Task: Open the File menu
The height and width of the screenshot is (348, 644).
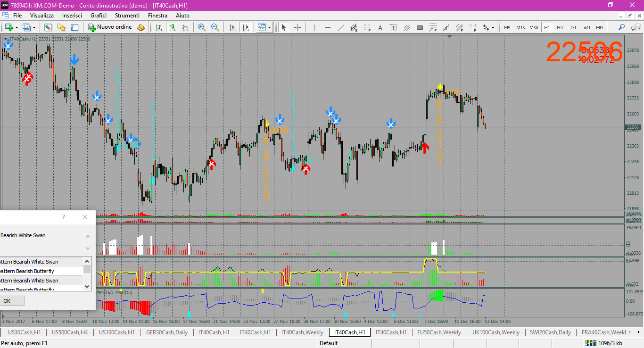Action: [x=17, y=16]
